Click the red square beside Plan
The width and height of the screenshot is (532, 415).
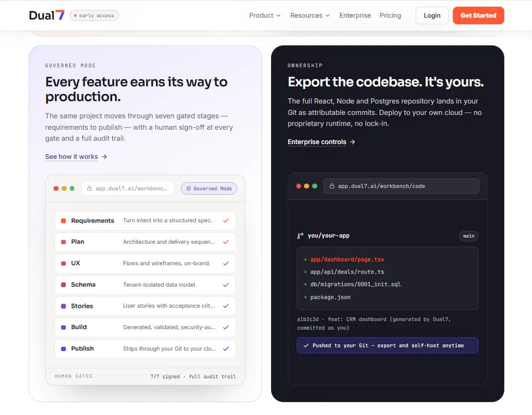pyautogui.click(x=63, y=242)
